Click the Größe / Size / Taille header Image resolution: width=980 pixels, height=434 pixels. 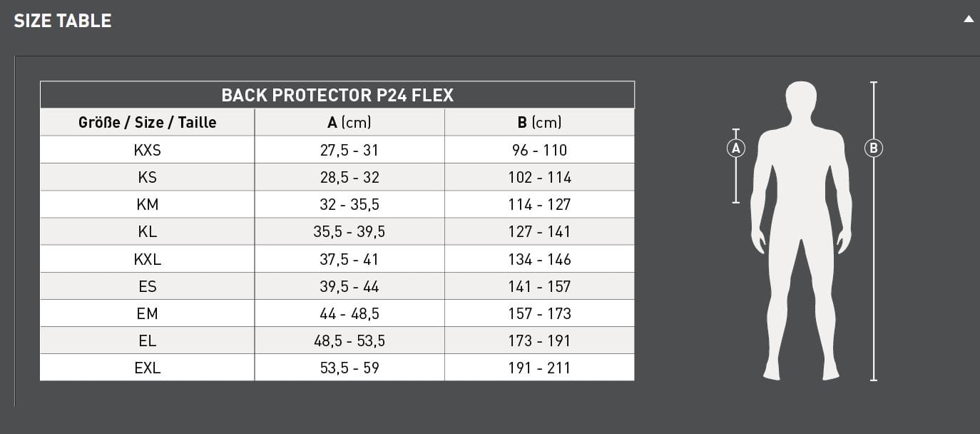pos(147,122)
